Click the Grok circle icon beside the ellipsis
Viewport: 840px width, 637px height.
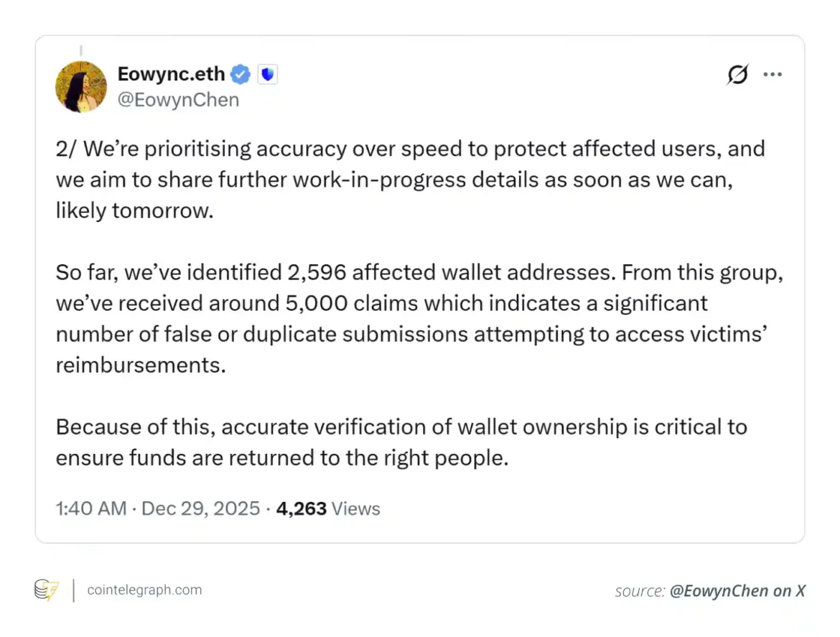click(737, 74)
